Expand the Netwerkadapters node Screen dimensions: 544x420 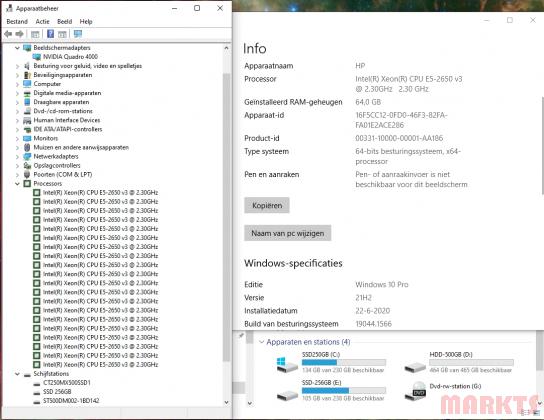(17, 156)
